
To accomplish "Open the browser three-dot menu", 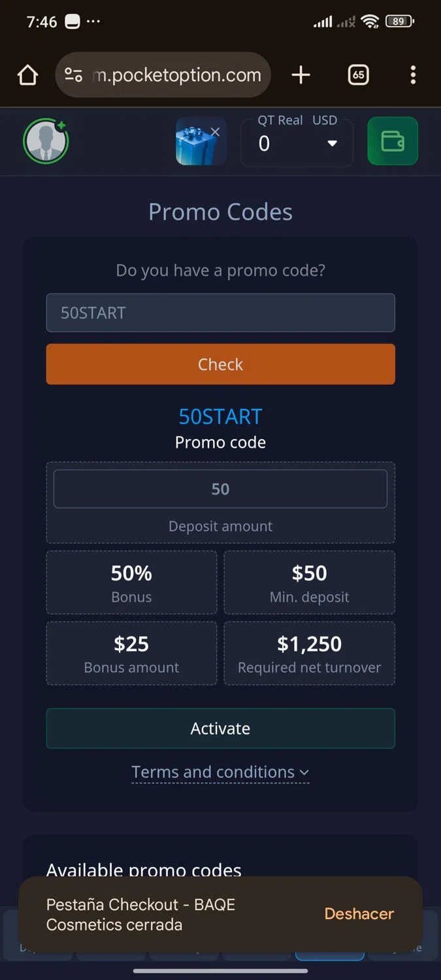I will [413, 75].
